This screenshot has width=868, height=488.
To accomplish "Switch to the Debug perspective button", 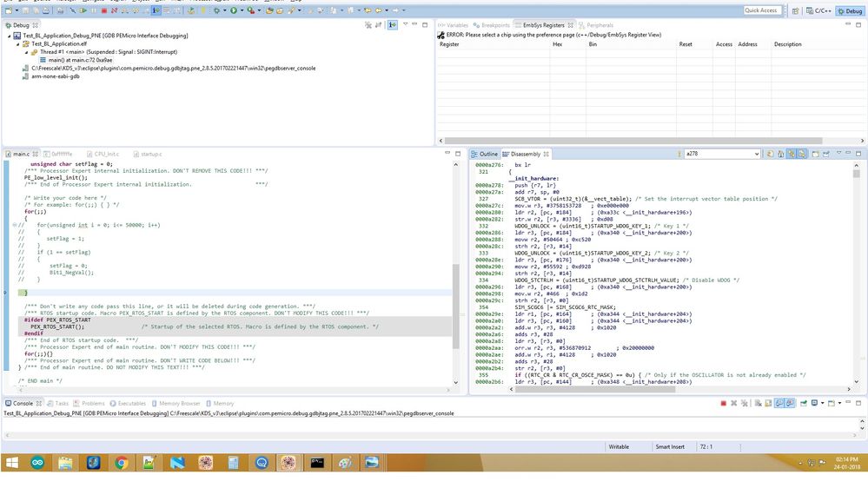I will click(x=850, y=10).
